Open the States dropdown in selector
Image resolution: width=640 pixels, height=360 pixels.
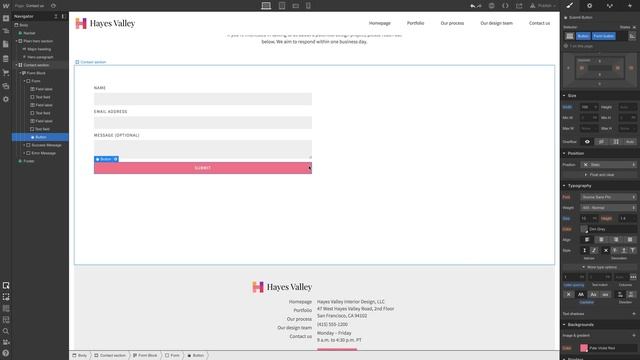627,27
